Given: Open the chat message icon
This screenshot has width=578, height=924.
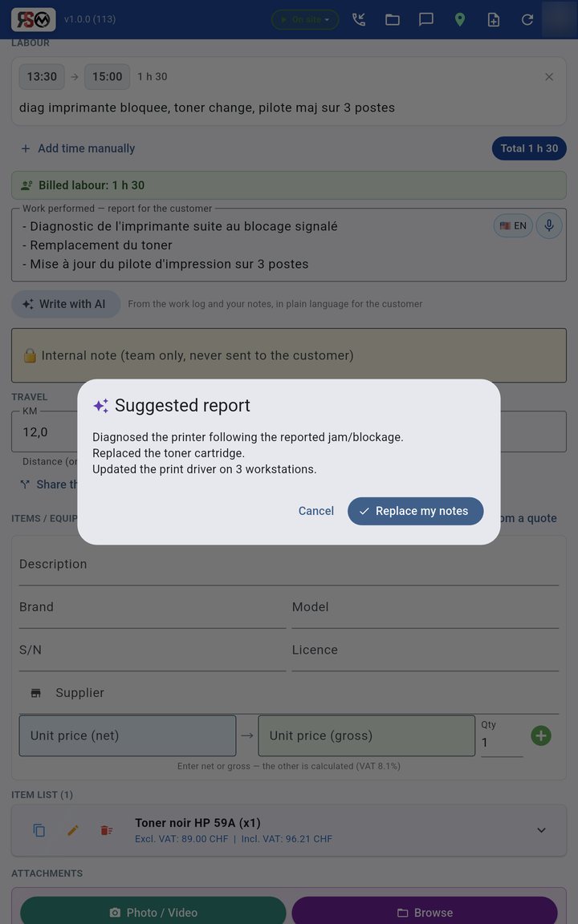Looking at the screenshot, I should 425,19.
